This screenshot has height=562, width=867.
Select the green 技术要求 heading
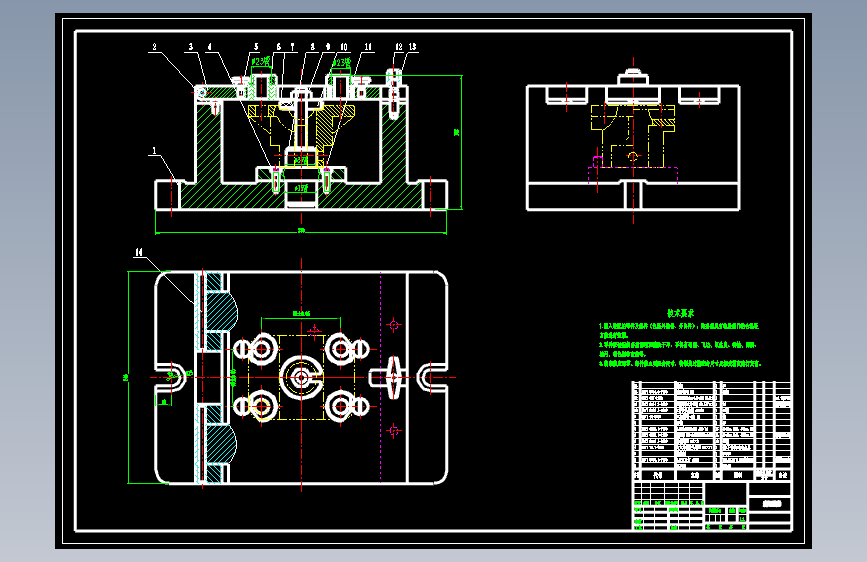tap(680, 313)
